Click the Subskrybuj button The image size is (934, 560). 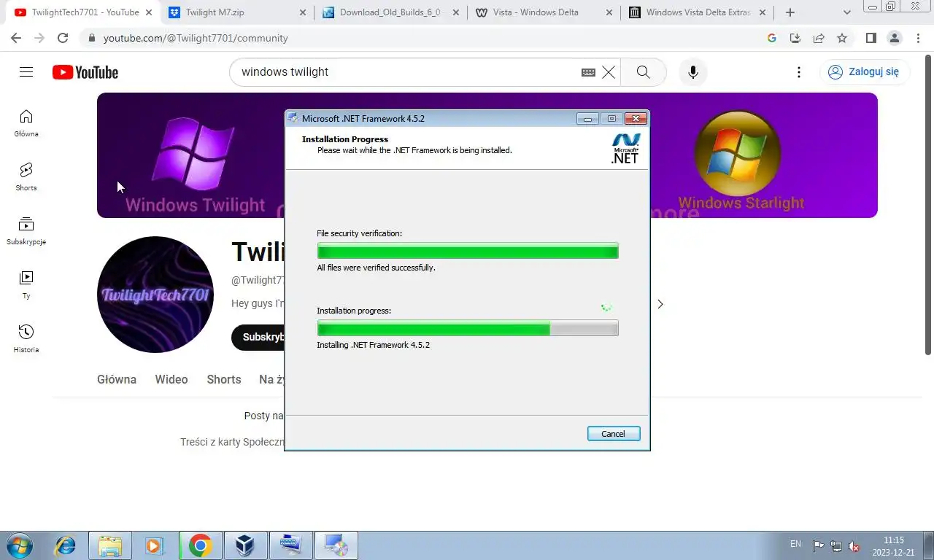[x=258, y=337]
